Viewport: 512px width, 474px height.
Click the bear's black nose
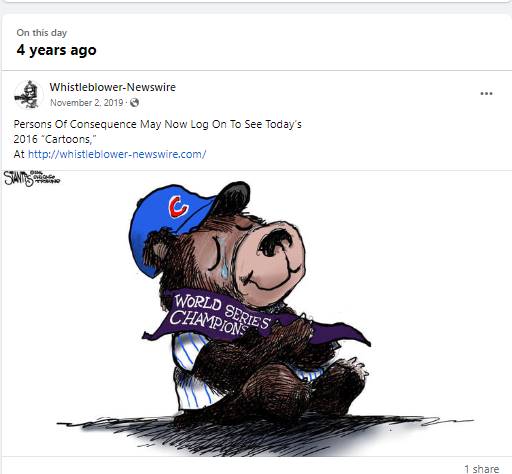tap(276, 242)
